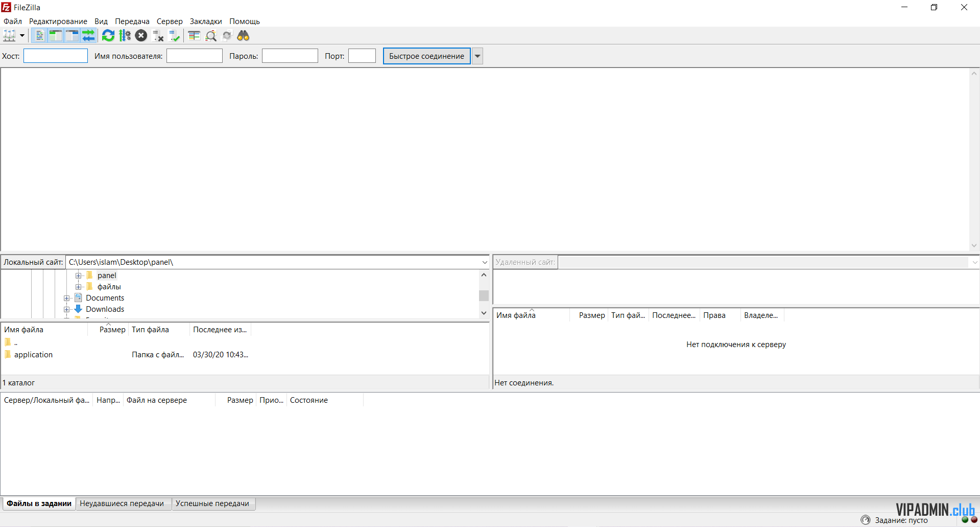Click the reconnect to last server icon
The image size is (980, 527).
[174, 36]
